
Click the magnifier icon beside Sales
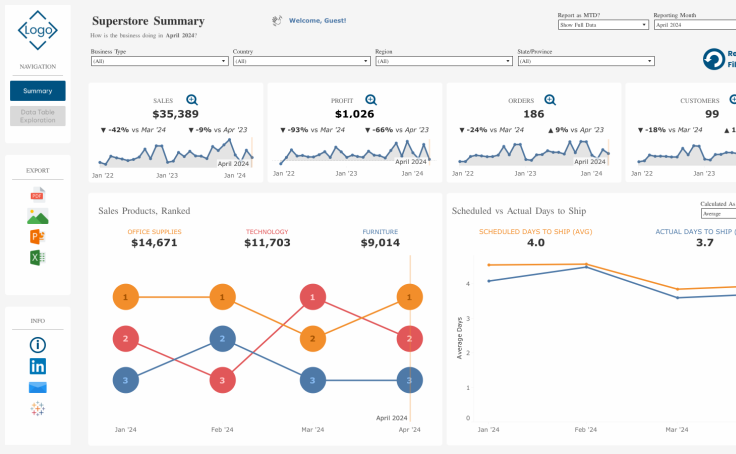192,100
